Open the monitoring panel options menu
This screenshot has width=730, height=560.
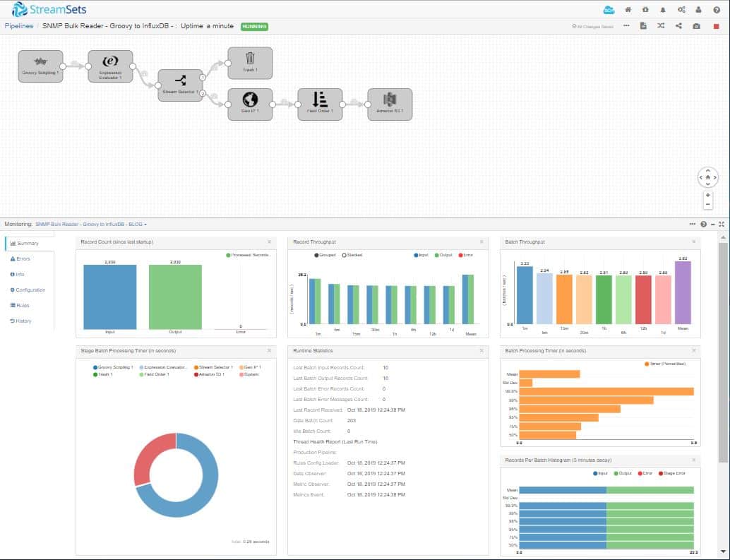pos(693,224)
